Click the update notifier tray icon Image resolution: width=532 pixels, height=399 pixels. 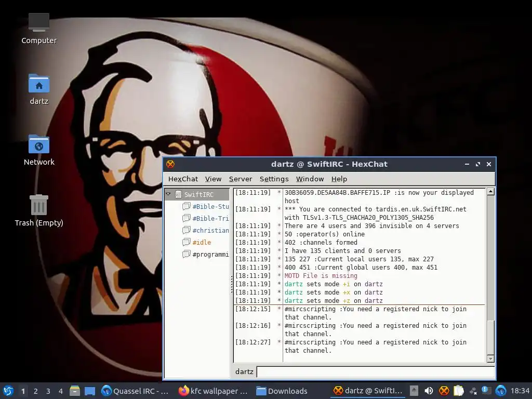point(485,390)
